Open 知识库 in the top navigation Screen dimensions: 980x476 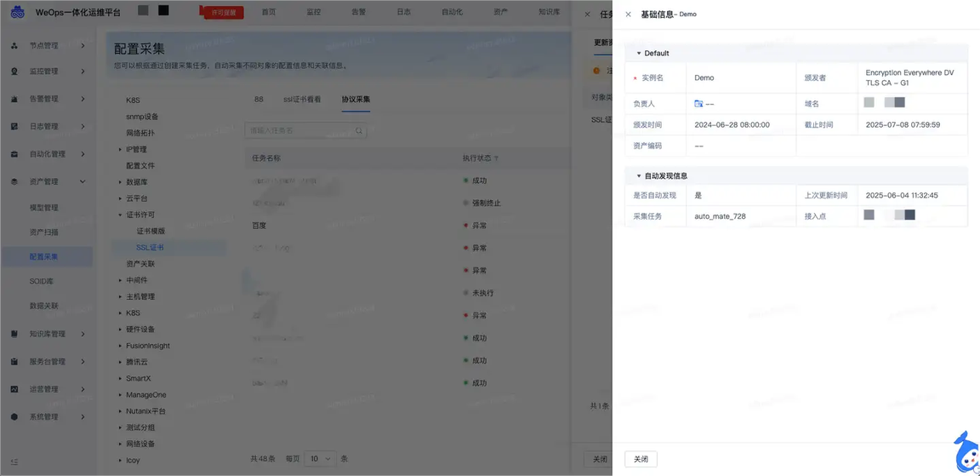tap(549, 13)
